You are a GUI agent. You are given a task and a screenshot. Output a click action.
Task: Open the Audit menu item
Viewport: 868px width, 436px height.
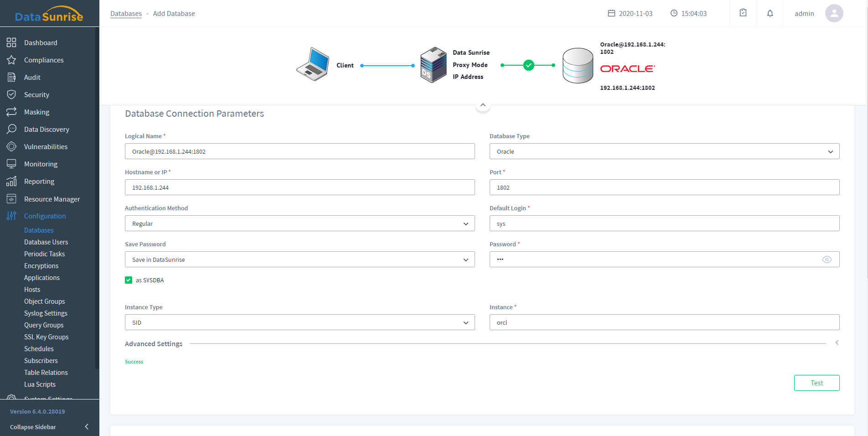(32, 77)
